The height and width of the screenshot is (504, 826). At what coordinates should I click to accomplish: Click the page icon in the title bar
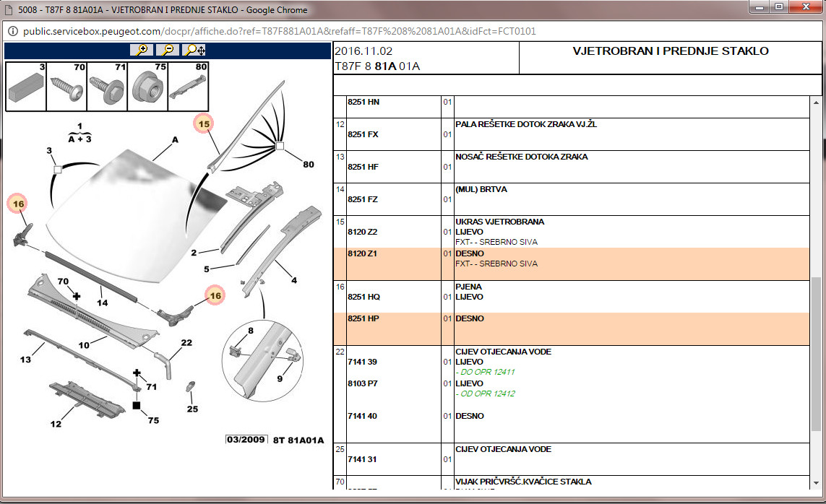(9, 10)
